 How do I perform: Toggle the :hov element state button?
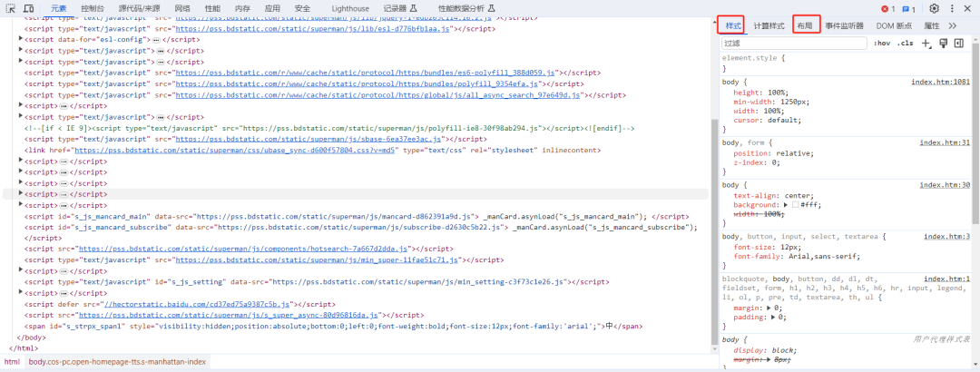pyautogui.click(x=882, y=44)
